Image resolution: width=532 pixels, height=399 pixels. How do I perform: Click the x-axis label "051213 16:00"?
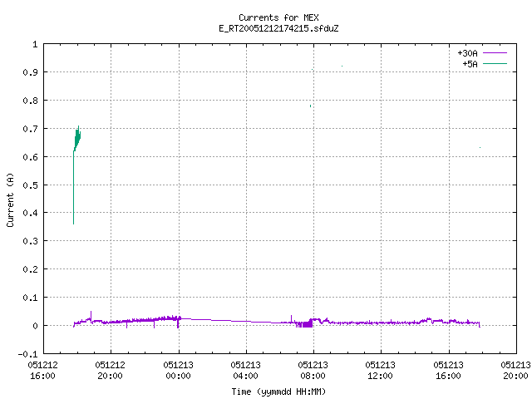point(448,370)
